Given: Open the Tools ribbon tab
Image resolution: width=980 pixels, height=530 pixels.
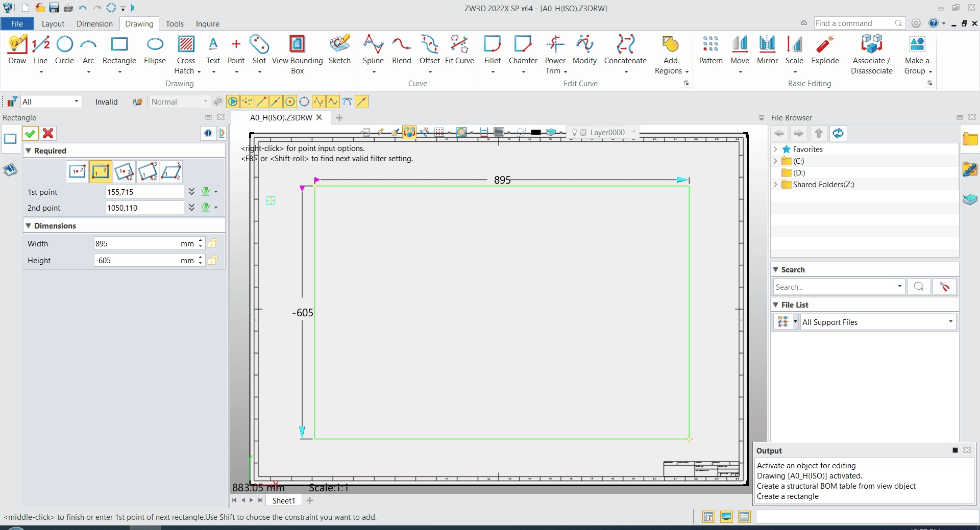Looking at the screenshot, I should (175, 23).
